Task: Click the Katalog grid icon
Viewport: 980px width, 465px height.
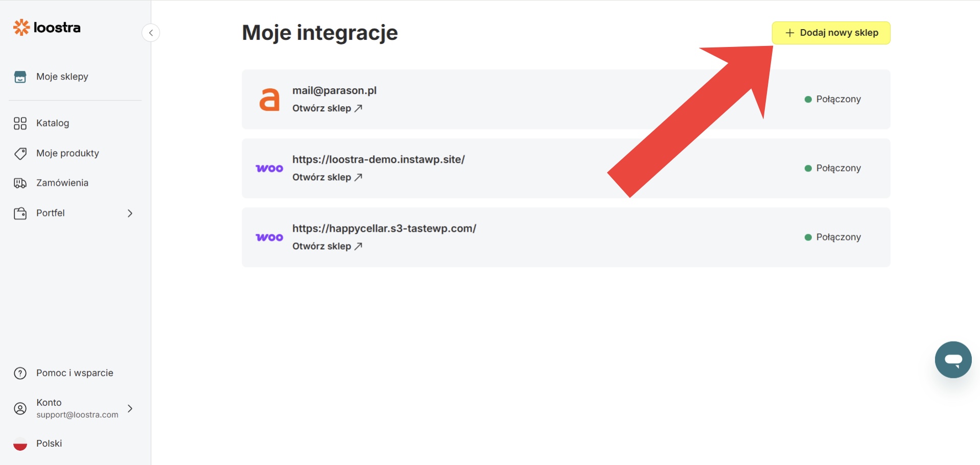Action: point(20,124)
